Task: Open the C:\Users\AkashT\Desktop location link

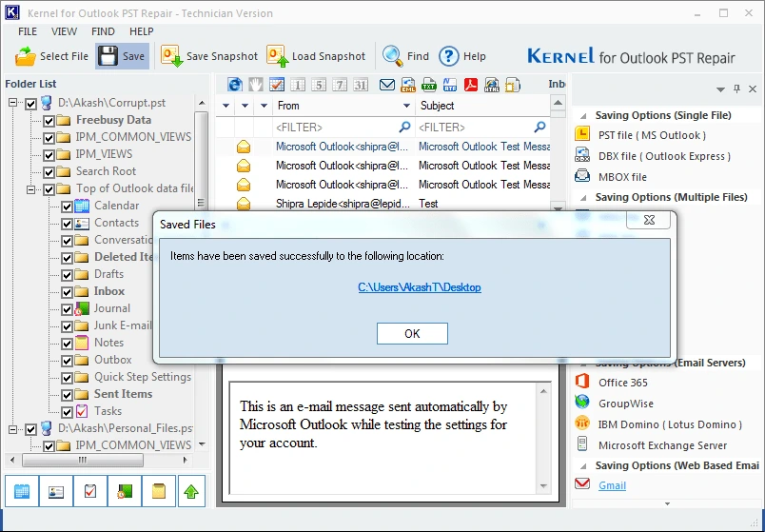Action: point(420,287)
